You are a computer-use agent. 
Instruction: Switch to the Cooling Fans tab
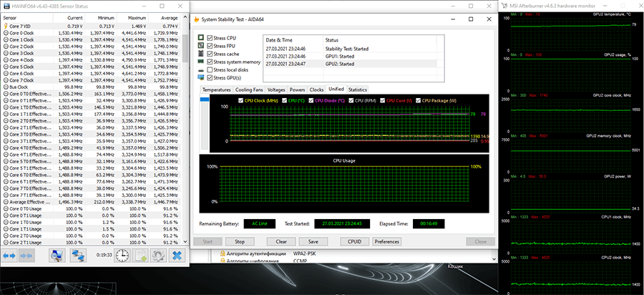pyautogui.click(x=249, y=90)
